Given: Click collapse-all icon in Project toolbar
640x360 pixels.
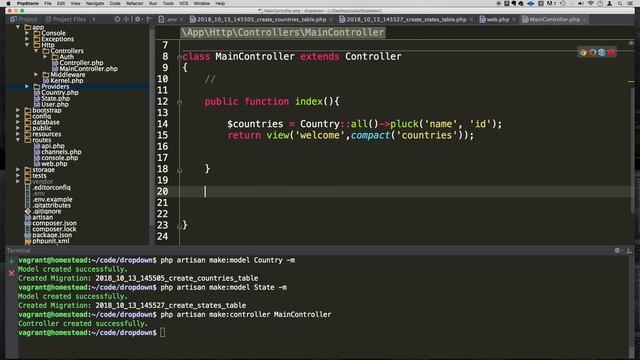Looking at the screenshot, I should tap(127, 19).
